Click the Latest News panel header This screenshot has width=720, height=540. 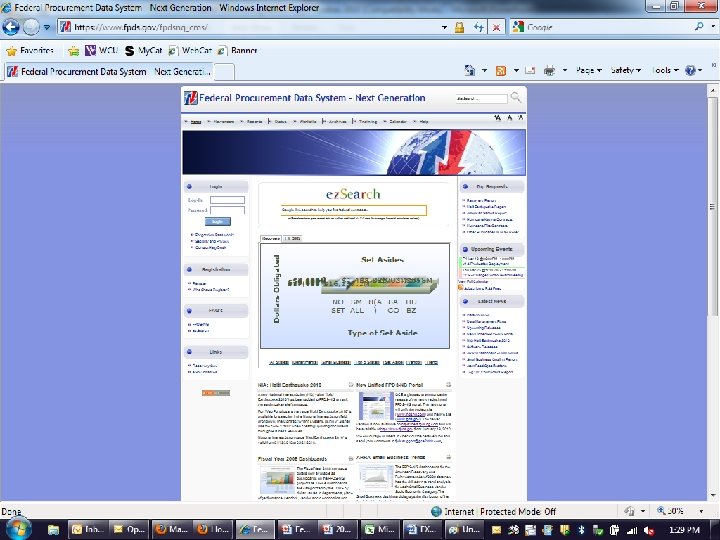(492, 301)
